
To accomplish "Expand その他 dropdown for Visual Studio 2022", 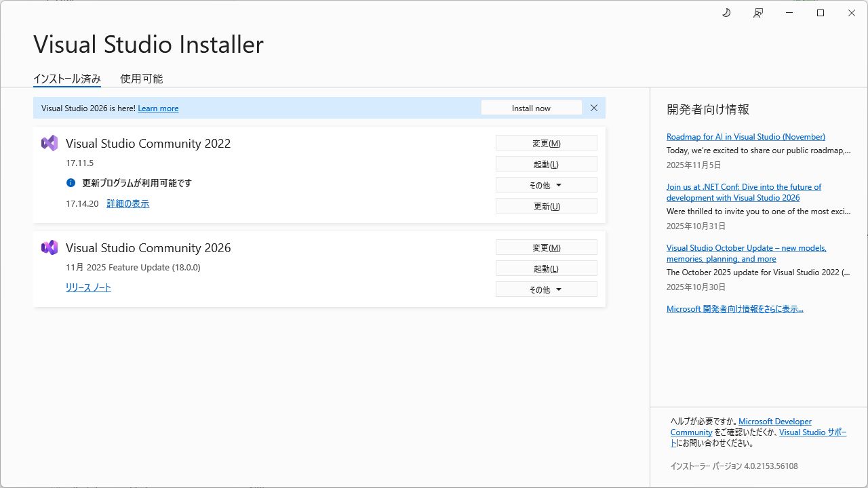I will pos(546,185).
